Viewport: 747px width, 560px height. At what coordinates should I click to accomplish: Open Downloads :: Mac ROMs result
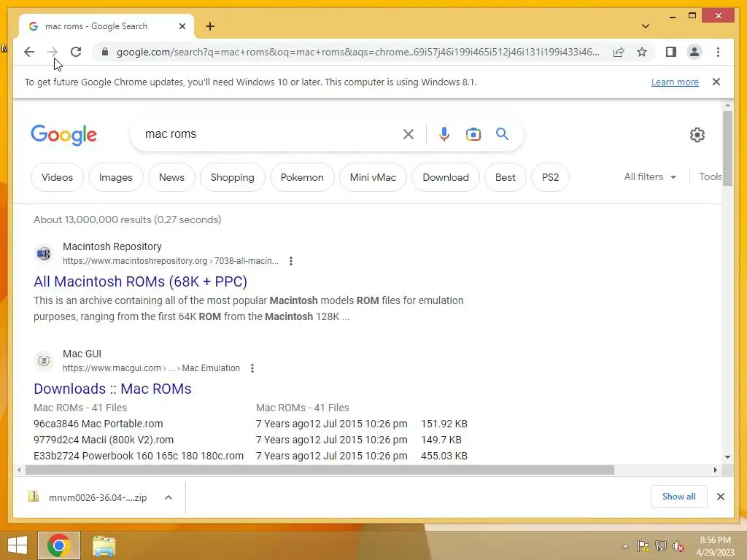click(112, 389)
